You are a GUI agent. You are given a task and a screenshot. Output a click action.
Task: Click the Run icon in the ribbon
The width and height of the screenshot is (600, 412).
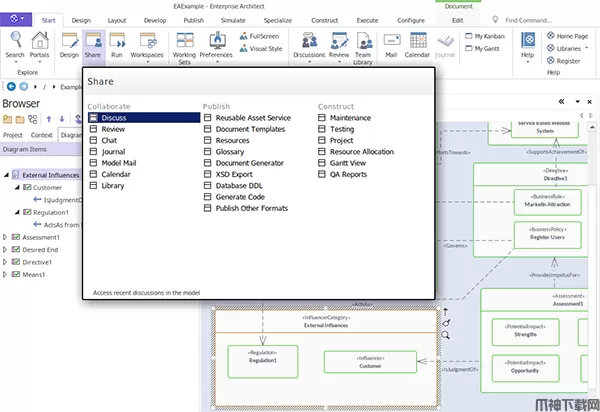[117, 43]
